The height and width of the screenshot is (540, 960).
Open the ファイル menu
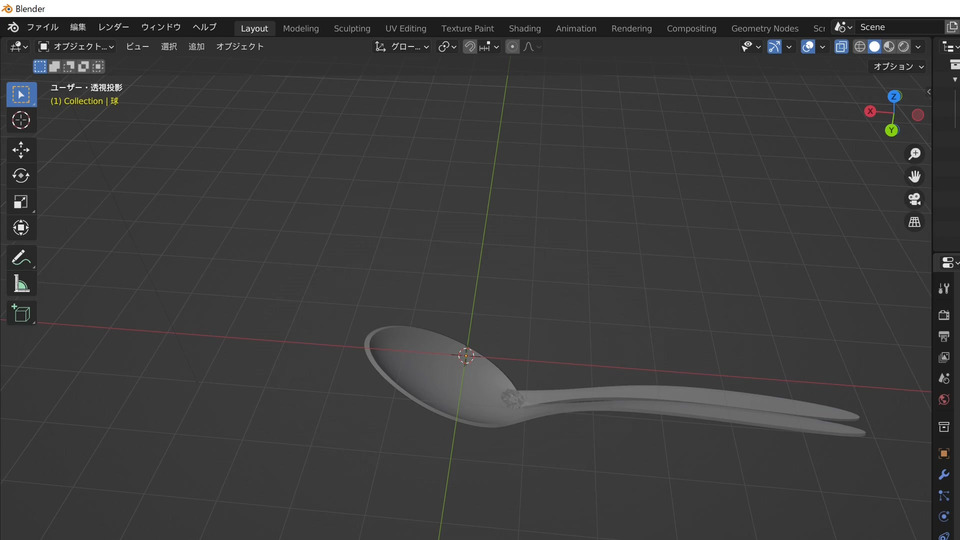[x=42, y=27]
